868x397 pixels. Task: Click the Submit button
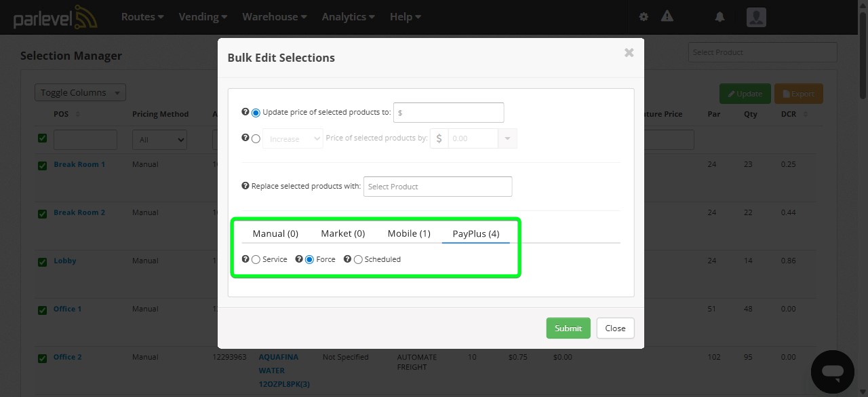(568, 328)
